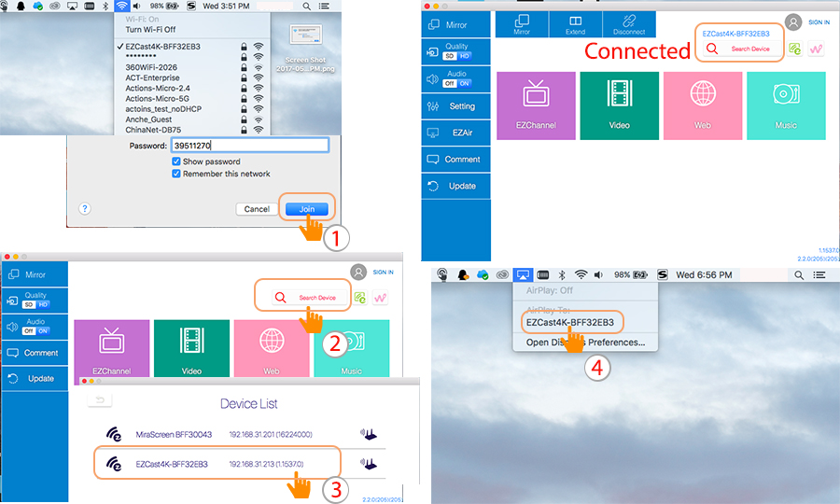Click the volume icon in the 3:51 PM menu bar
Viewport: 840px width, 504px height.
[136, 6]
